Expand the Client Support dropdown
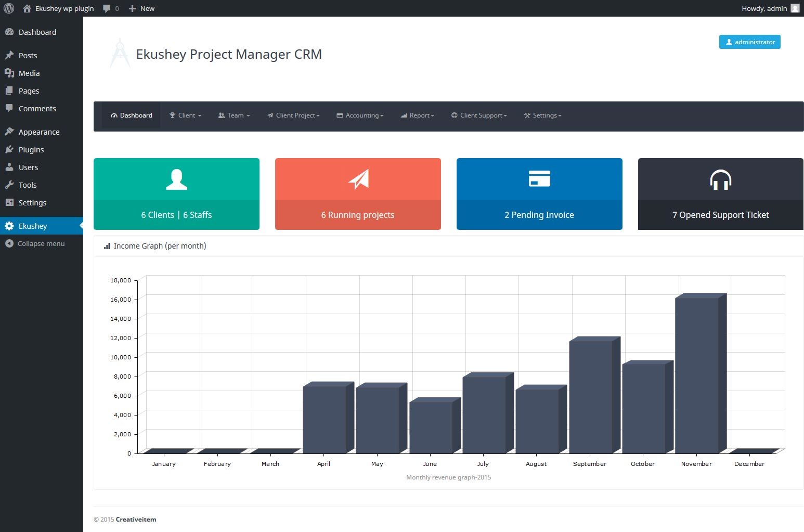Viewport: 804px width, 532px height. pos(479,115)
